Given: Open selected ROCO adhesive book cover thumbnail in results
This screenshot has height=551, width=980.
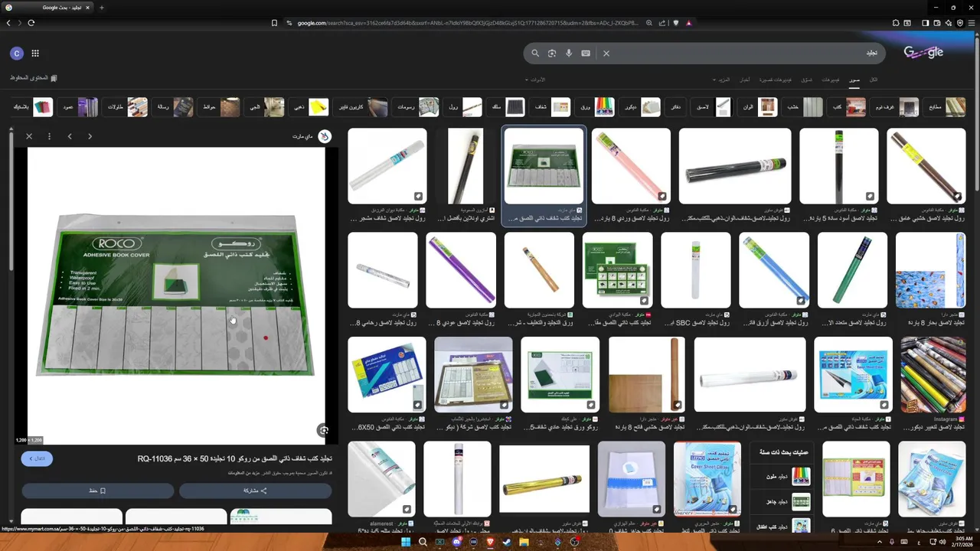Looking at the screenshot, I should [x=544, y=166].
